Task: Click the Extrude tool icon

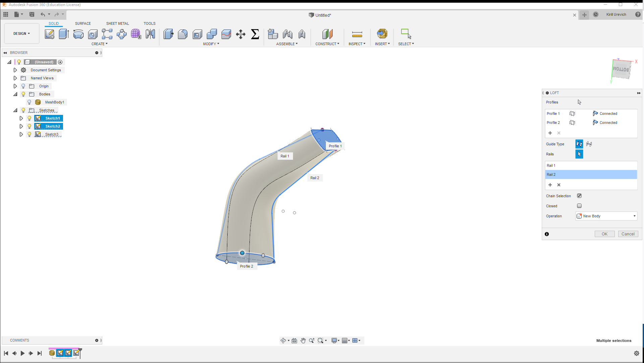Action: tap(64, 34)
